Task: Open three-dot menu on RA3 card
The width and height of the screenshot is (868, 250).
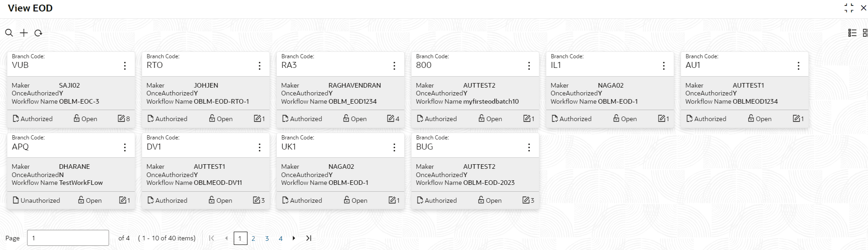Action: pyautogui.click(x=394, y=66)
